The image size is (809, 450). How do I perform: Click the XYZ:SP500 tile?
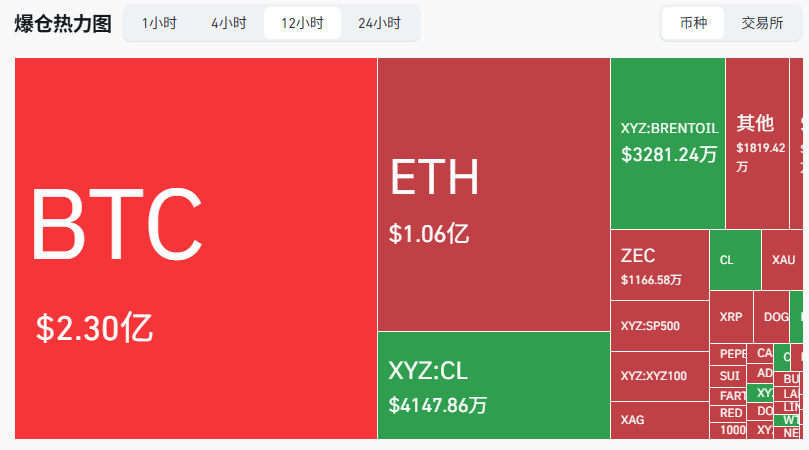[x=659, y=326]
